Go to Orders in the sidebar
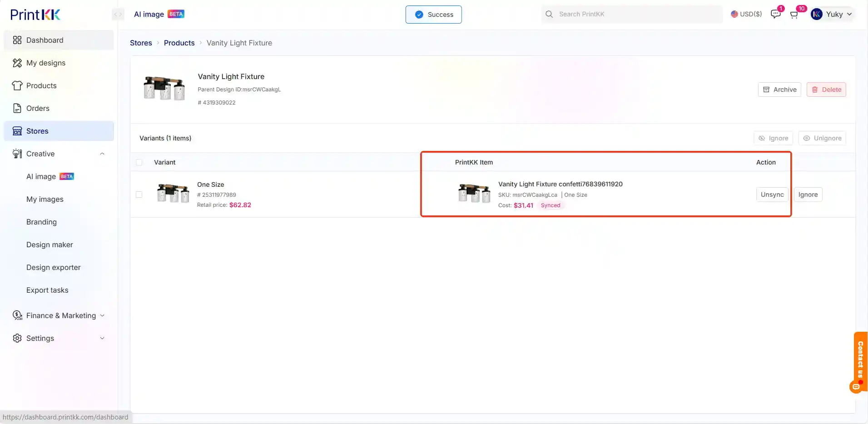 [x=59, y=108]
